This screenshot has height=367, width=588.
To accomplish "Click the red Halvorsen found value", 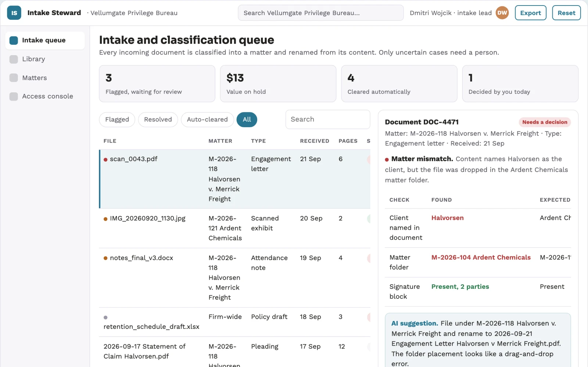I will coord(447,218).
